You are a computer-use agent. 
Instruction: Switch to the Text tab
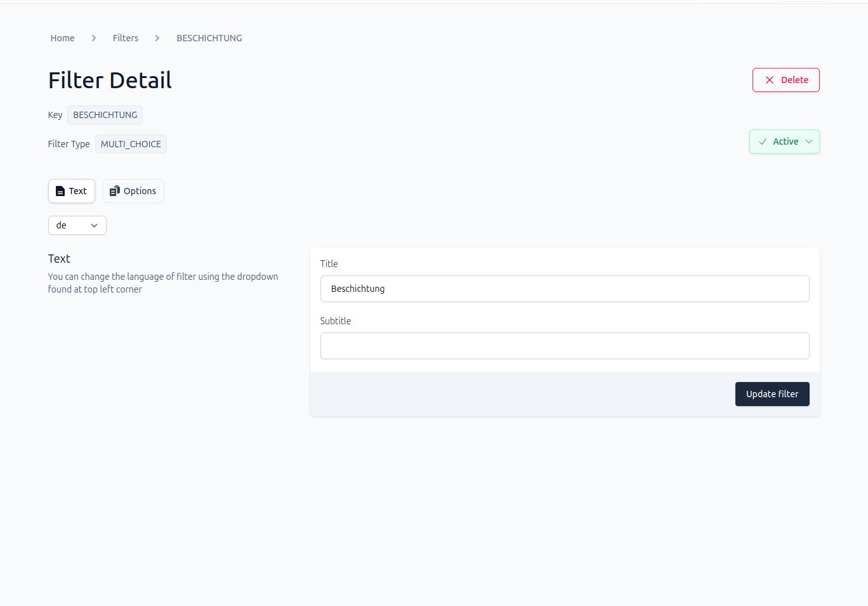pyautogui.click(x=72, y=191)
